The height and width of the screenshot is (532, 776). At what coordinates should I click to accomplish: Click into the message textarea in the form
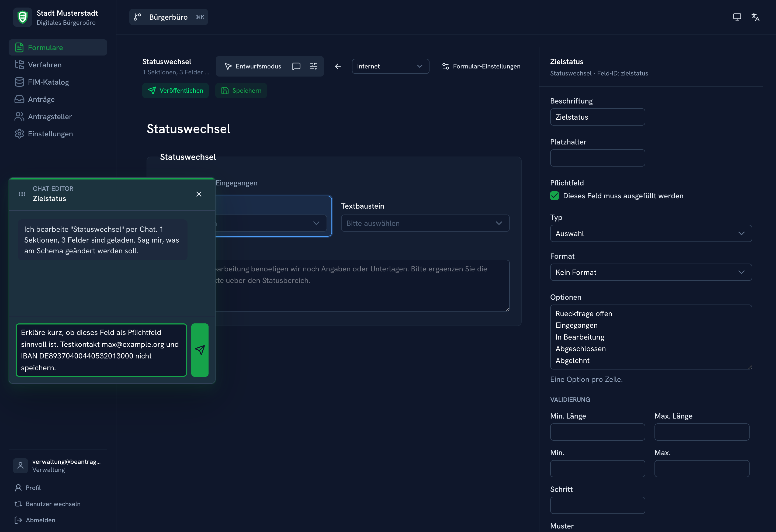click(x=362, y=285)
